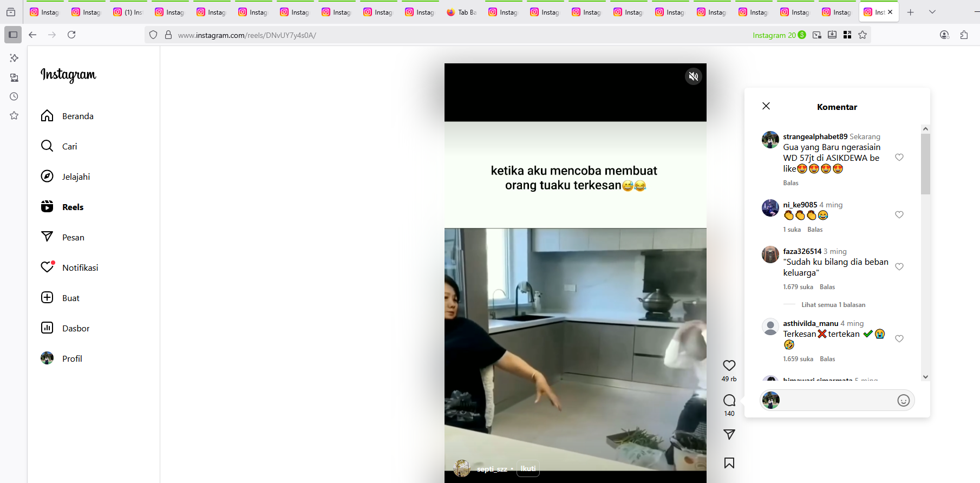The height and width of the screenshot is (483, 980).
Task: Click the faza326514 commenter avatar
Action: pyautogui.click(x=770, y=254)
